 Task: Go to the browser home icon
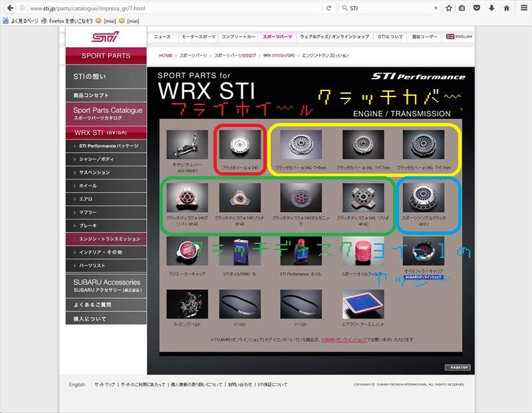506,8
